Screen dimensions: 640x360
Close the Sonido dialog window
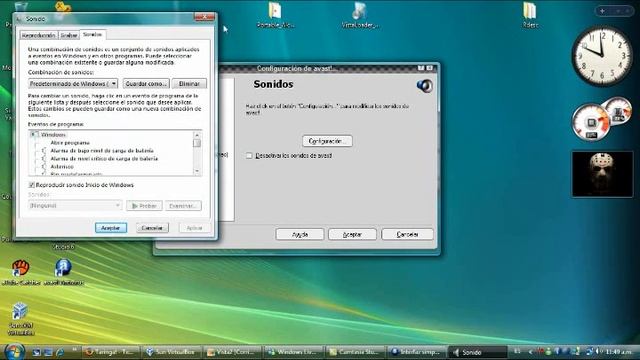click(x=204, y=17)
